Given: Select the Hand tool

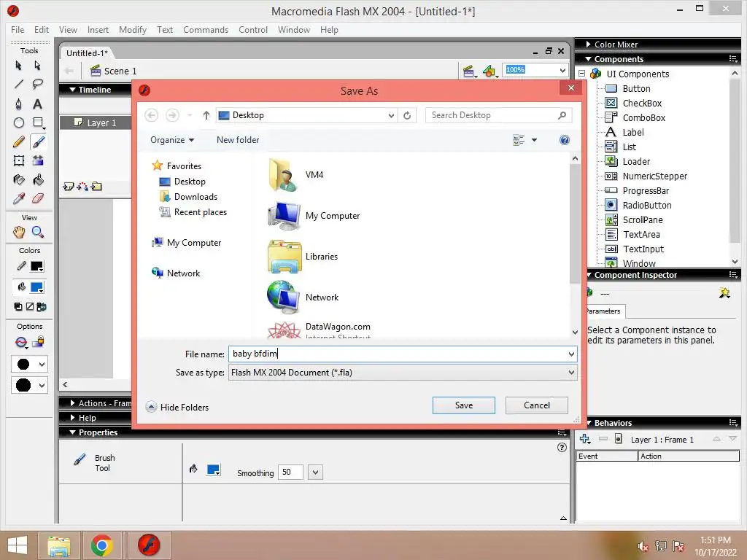Looking at the screenshot, I should [18, 233].
